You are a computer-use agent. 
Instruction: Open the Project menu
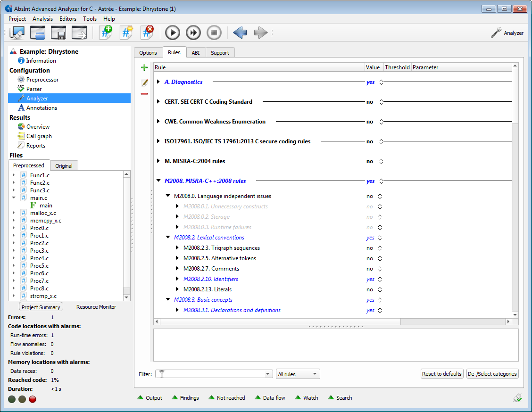tap(17, 19)
